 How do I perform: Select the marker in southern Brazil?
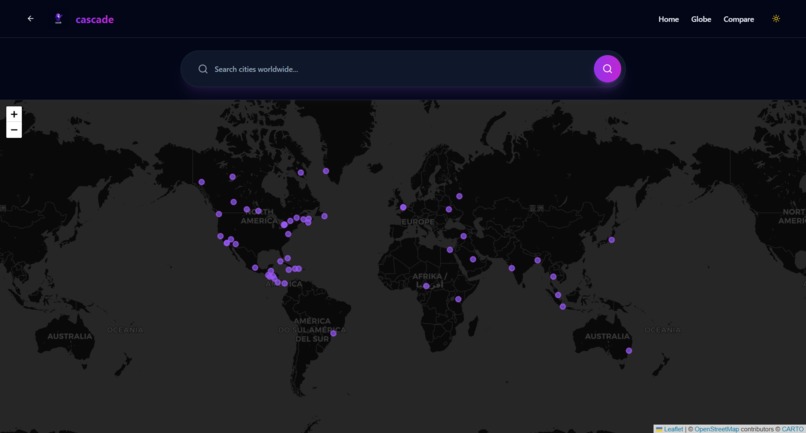[x=333, y=334]
